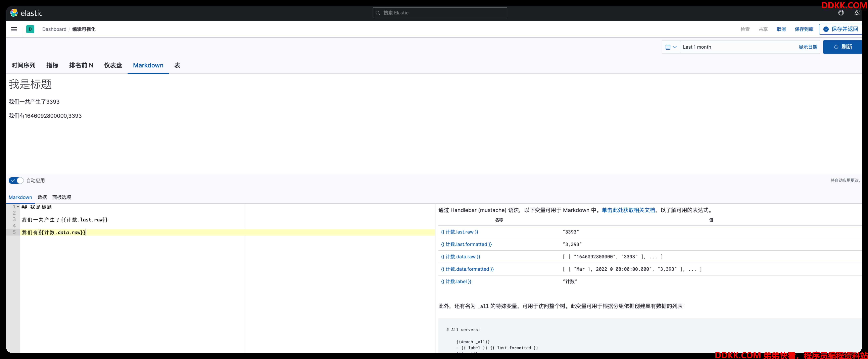Insert variable {{ 计数.last.formatted }}
Screen dimensions: 868x359
pos(466,244)
